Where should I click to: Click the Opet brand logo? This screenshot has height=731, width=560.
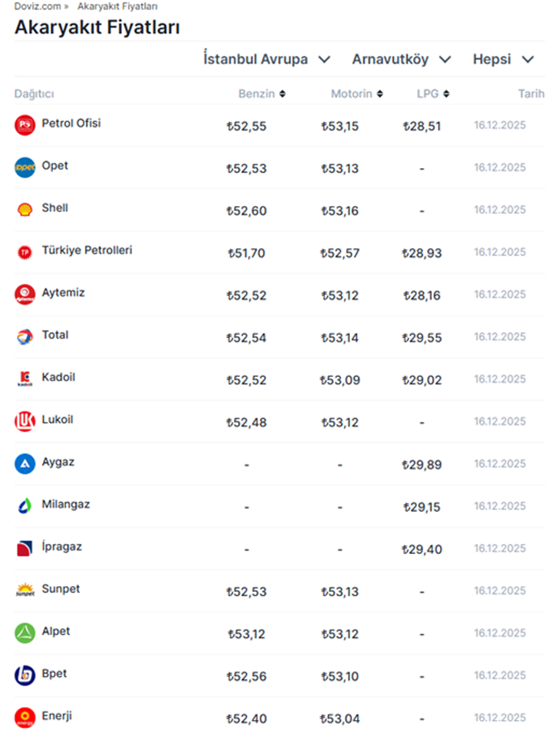tap(25, 168)
